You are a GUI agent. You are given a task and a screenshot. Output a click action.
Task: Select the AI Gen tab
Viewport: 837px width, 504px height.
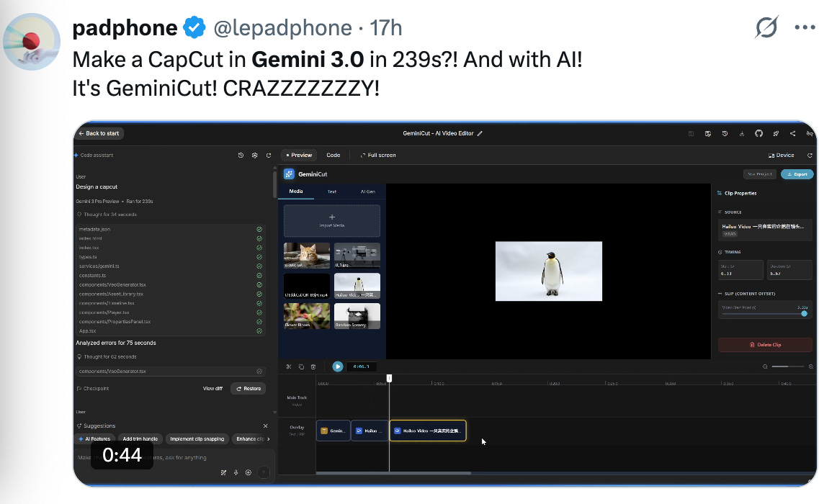pos(368,192)
